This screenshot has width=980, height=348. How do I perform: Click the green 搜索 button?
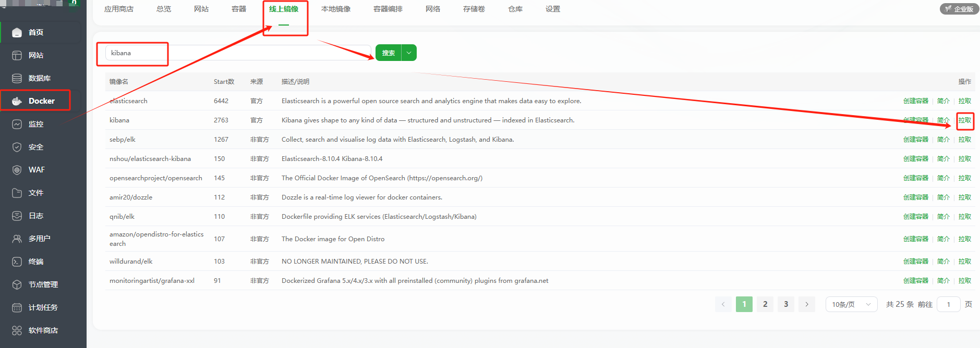pyautogui.click(x=388, y=53)
